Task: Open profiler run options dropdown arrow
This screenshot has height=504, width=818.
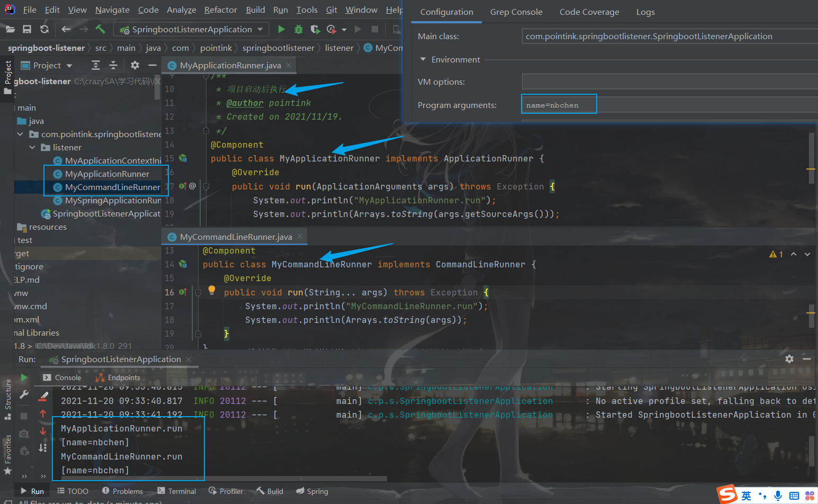Action: coord(344,30)
